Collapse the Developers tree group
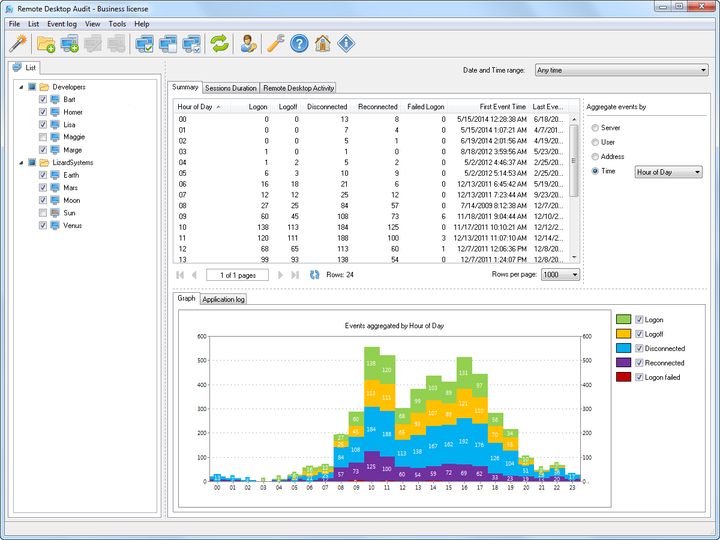 coord(21,87)
